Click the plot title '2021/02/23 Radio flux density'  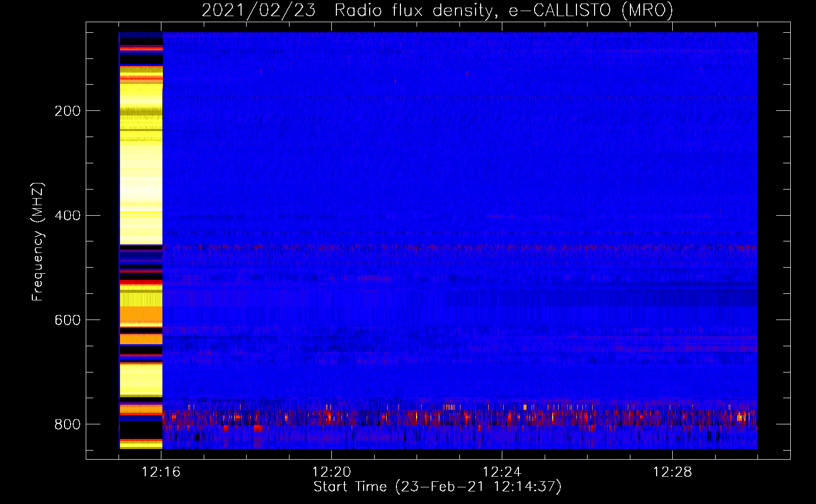click(437, 10)
